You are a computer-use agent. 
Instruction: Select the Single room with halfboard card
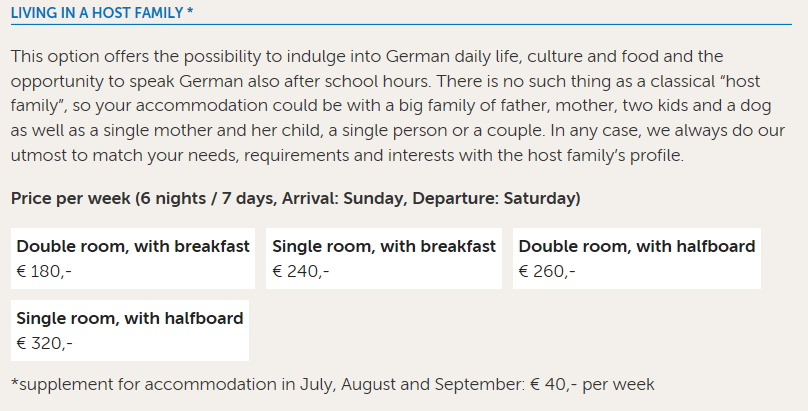[130, 330]
